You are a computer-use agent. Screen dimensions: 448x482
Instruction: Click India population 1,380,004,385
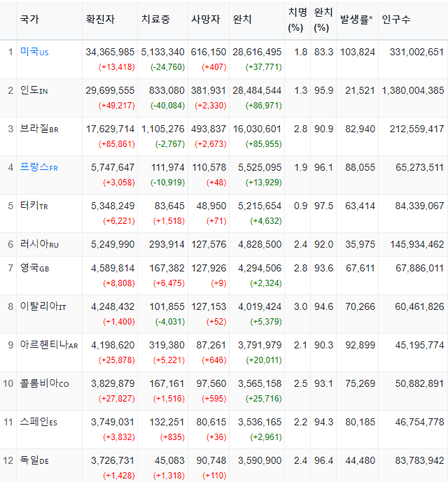click(x=413, y=90)
